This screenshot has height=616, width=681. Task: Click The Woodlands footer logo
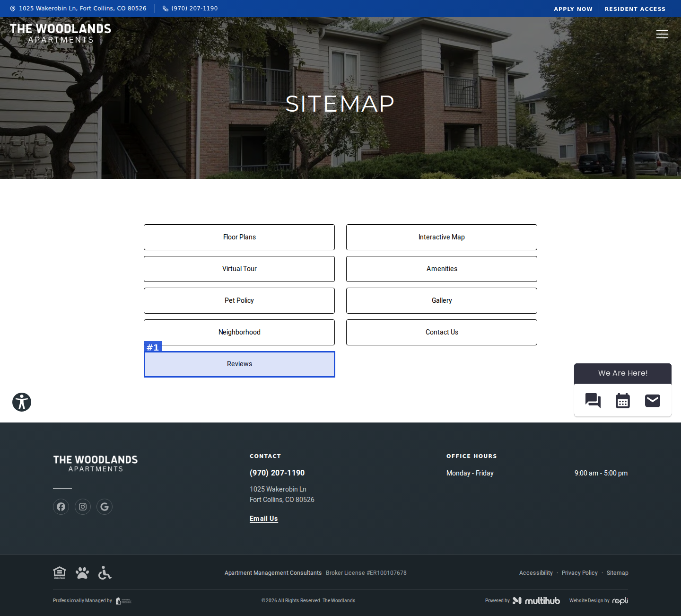point(96,464)
